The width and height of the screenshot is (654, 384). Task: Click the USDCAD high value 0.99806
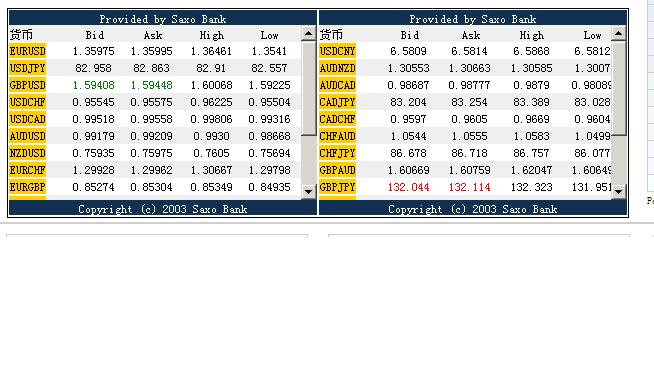pyautogui.click(x=211, y=119)
